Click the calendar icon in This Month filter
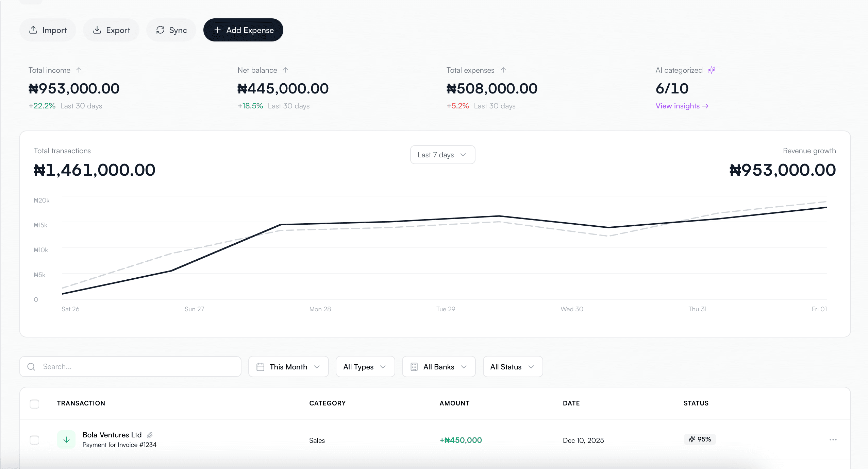The height and width of the screenshot is (469, 868). (x=260, y=367)
